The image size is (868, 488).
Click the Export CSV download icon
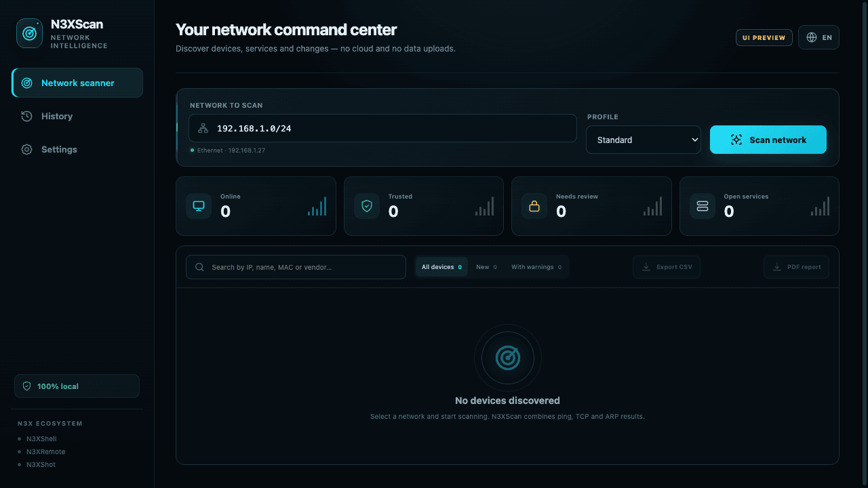(x=647, y=267)
